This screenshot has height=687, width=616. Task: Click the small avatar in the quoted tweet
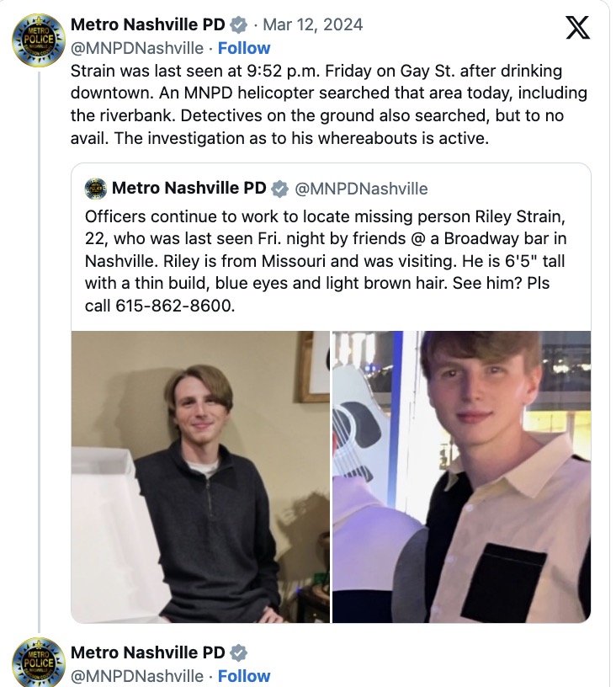[x=96, y=188]
